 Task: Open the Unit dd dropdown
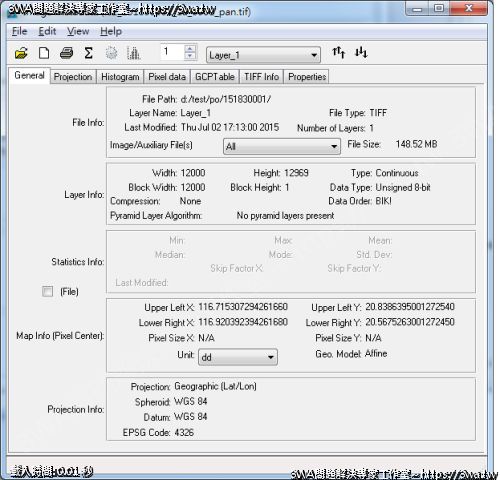coord(238,357)
